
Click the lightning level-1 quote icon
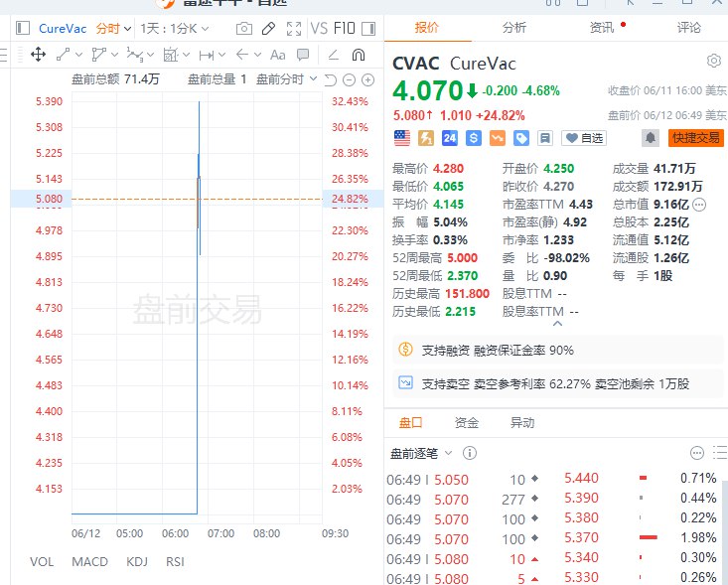click(426, 138)
